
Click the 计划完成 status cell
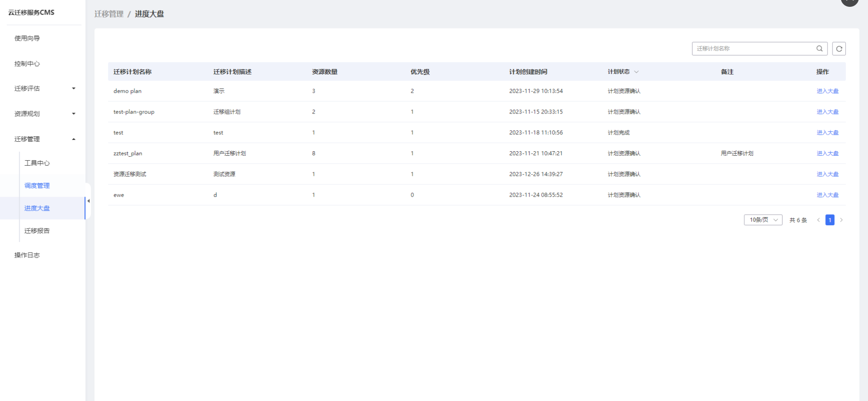[619, 133]
